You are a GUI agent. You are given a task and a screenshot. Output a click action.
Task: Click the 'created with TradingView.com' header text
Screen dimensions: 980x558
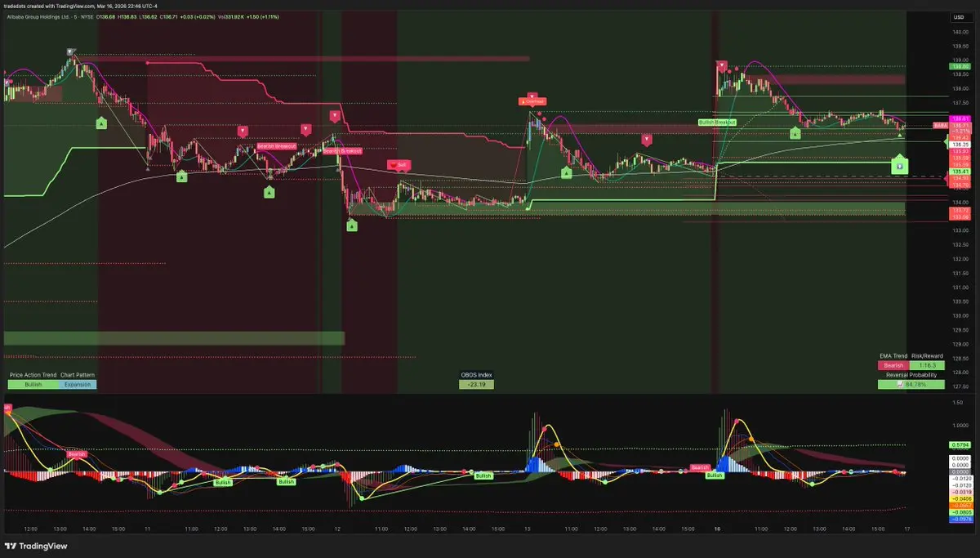click(x=60, y=5)
